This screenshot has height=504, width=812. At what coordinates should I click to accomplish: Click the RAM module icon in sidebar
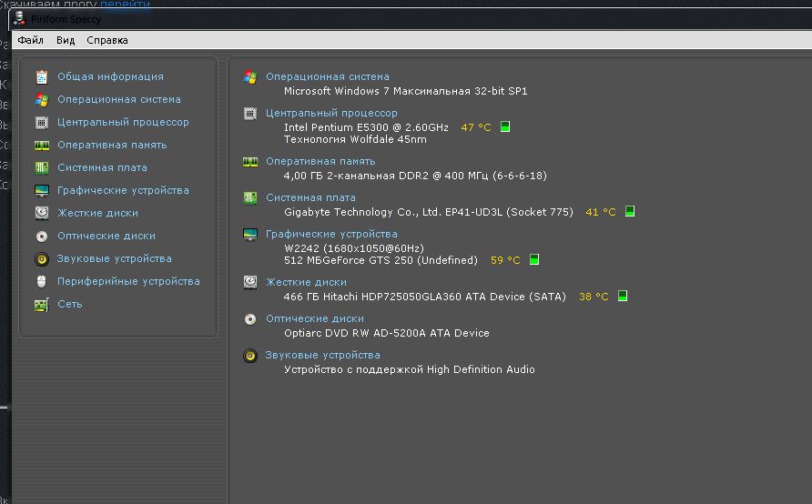41,146
